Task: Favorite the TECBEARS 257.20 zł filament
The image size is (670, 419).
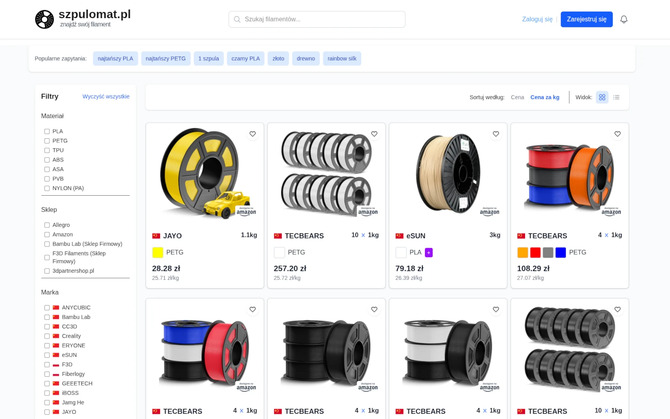Action: (x=374, y=134)
